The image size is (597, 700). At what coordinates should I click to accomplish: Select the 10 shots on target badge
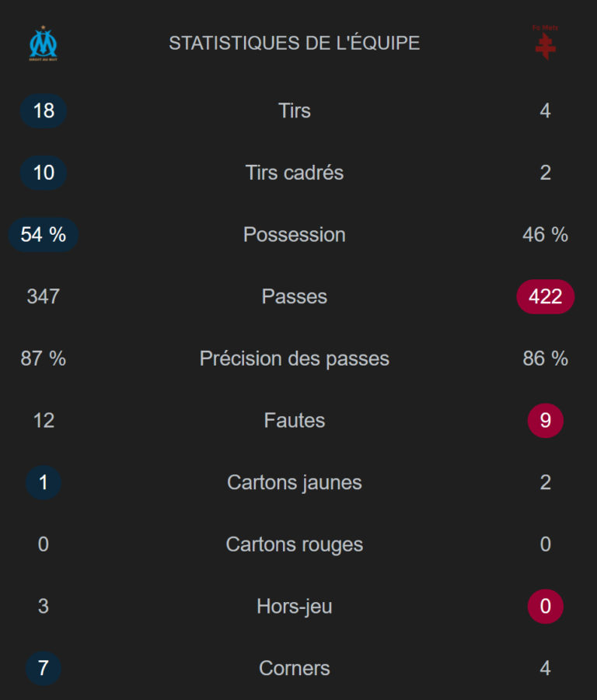44,173
